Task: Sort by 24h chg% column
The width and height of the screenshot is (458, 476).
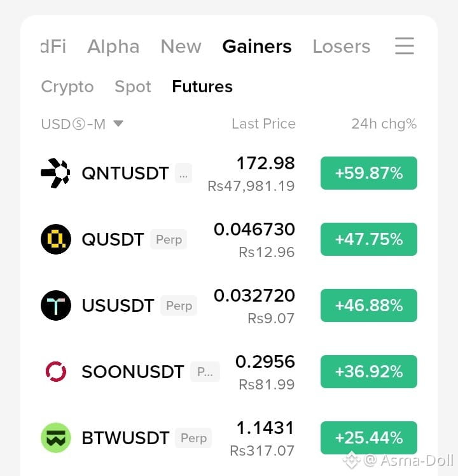Action: tap(384, 124)
